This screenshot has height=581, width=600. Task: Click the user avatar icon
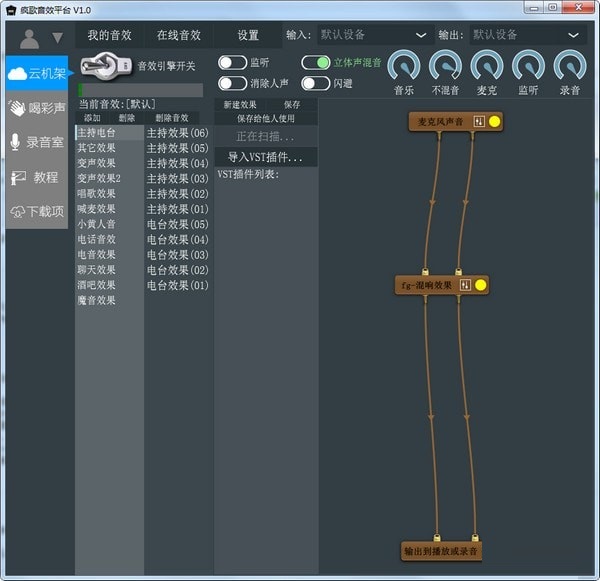pos(29,38)
